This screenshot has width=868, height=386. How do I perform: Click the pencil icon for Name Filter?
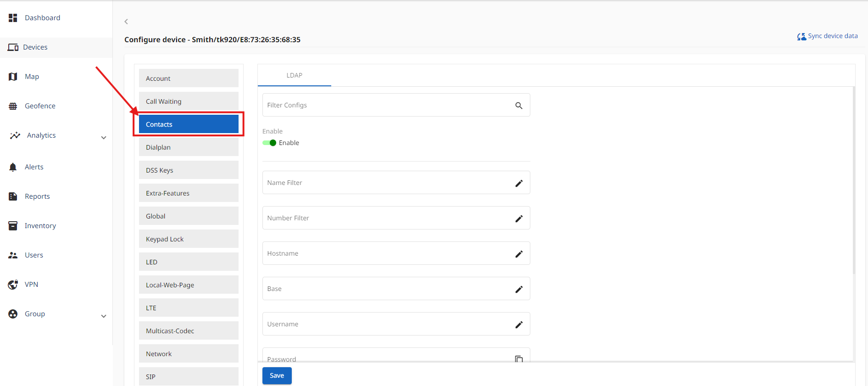[x=519, y=183]
